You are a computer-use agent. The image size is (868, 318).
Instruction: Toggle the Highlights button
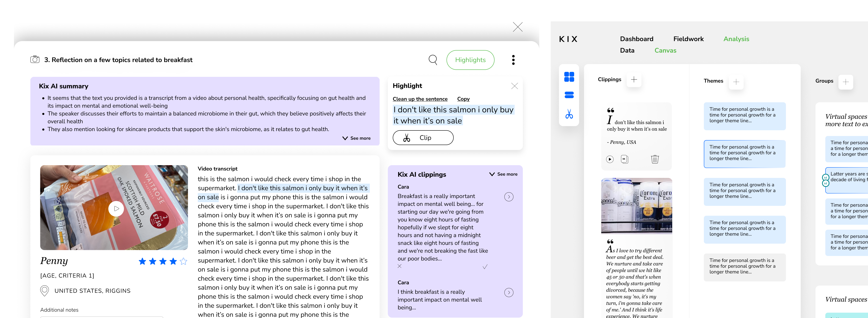click(470, 60)
